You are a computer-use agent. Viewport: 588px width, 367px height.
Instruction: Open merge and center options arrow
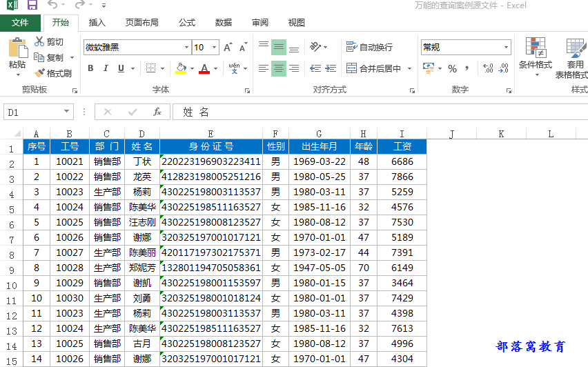tap(409, 68)
